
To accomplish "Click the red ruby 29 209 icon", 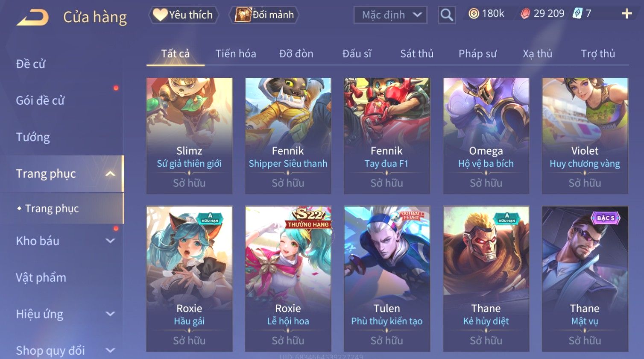I will (x=525, y=14).
